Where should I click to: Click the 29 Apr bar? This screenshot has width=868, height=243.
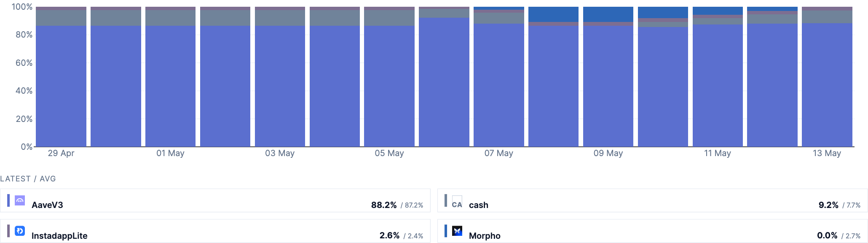(61, 77)
